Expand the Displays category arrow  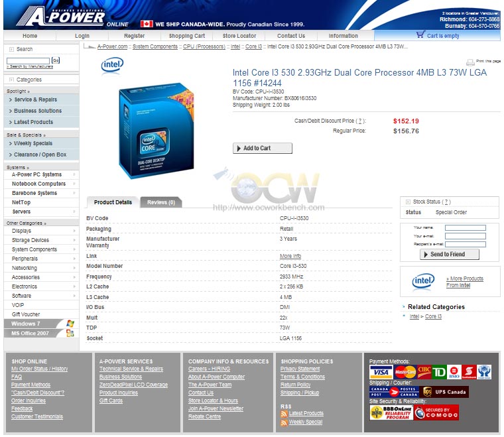pyautogui.click(x=74, y=231)
